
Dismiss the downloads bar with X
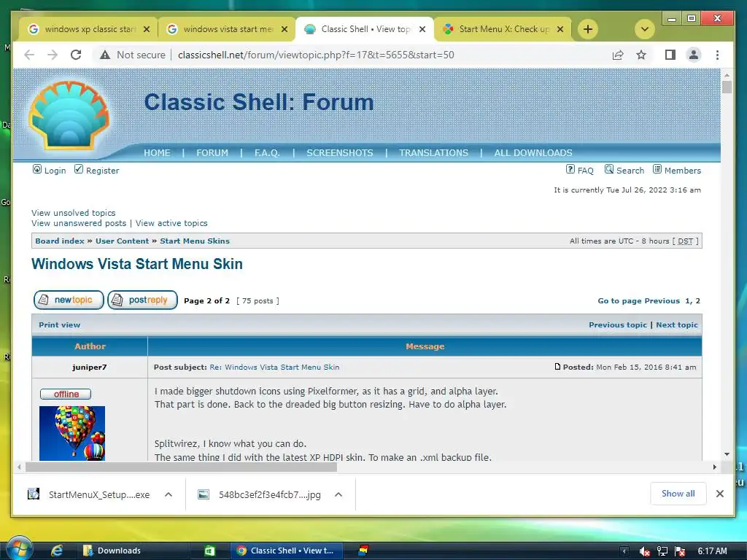(x=720, y=494)
